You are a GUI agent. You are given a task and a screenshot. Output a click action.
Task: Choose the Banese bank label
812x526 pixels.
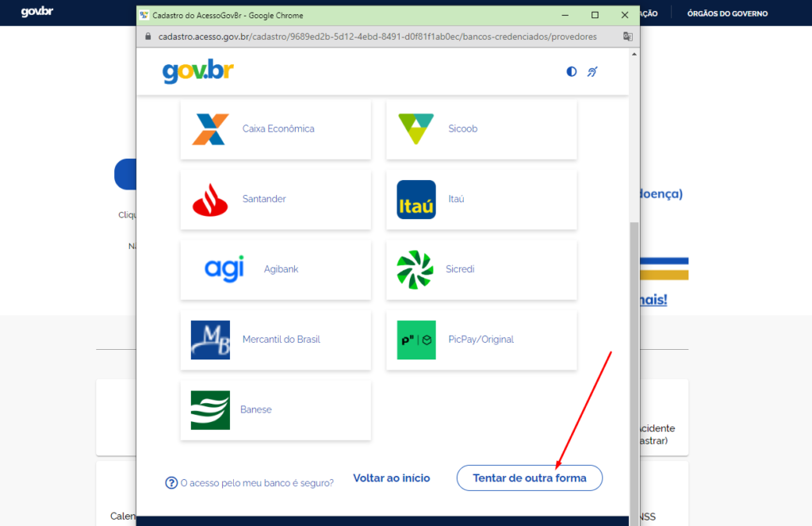point(256,409)
